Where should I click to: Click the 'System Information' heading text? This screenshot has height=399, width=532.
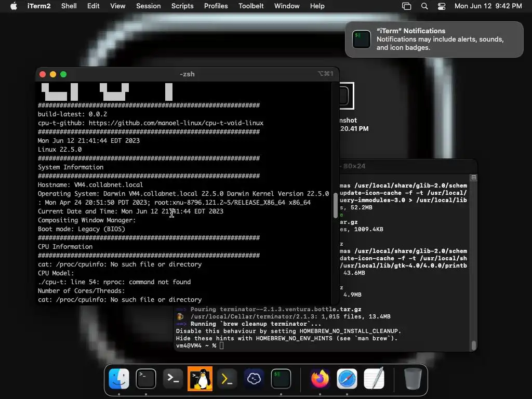pyautogui.click(x=71, y=167)
